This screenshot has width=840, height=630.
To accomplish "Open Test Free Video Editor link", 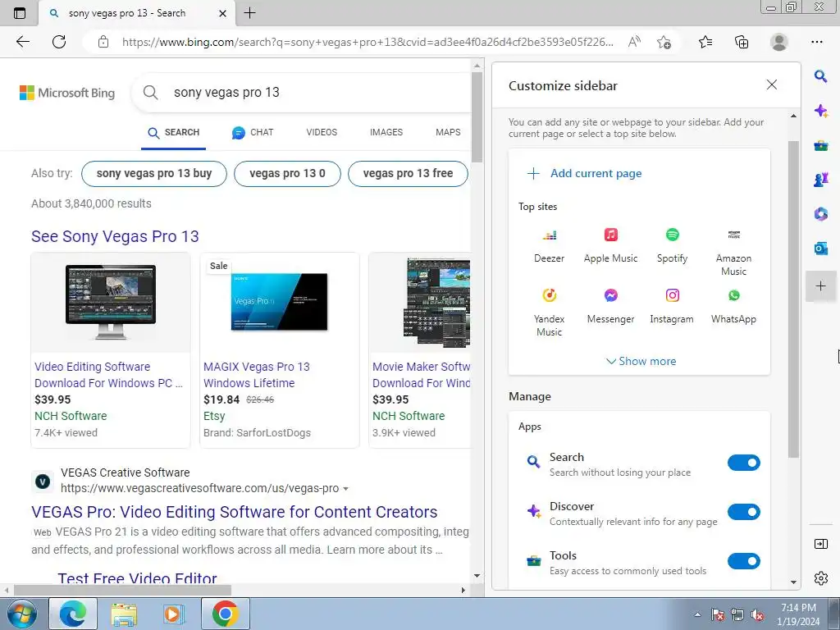I will [x=137, y=578].
